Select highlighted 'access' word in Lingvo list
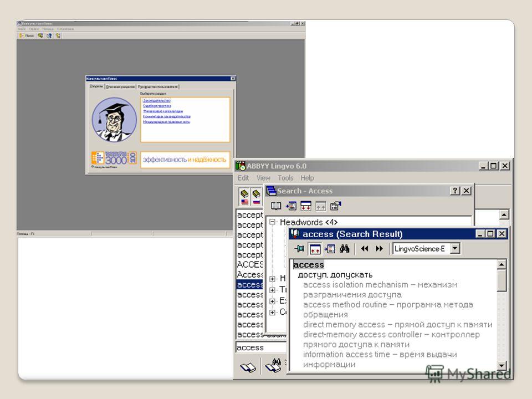532x399 pixels. point(250,284)
